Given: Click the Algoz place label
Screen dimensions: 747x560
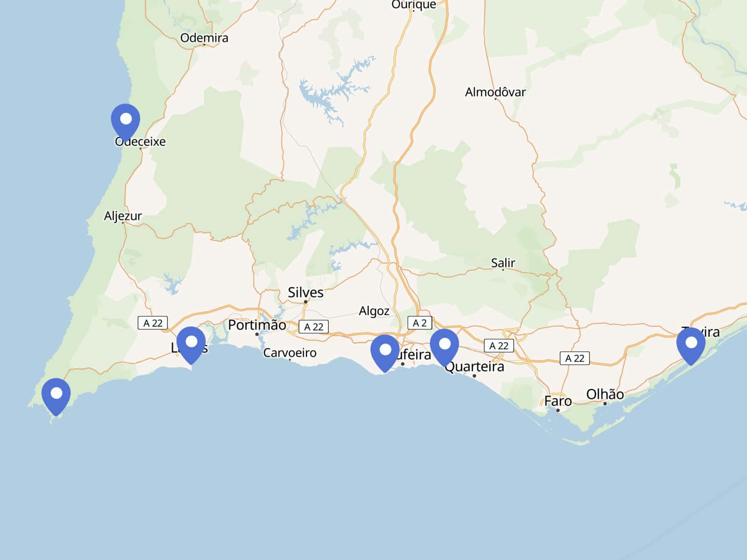Looking at the screenshot, I should [374, 311].
